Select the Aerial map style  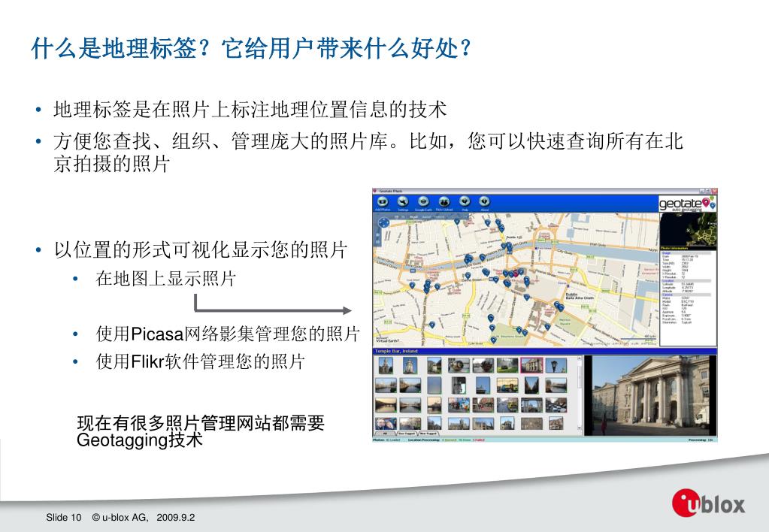[x=426, y=216]
